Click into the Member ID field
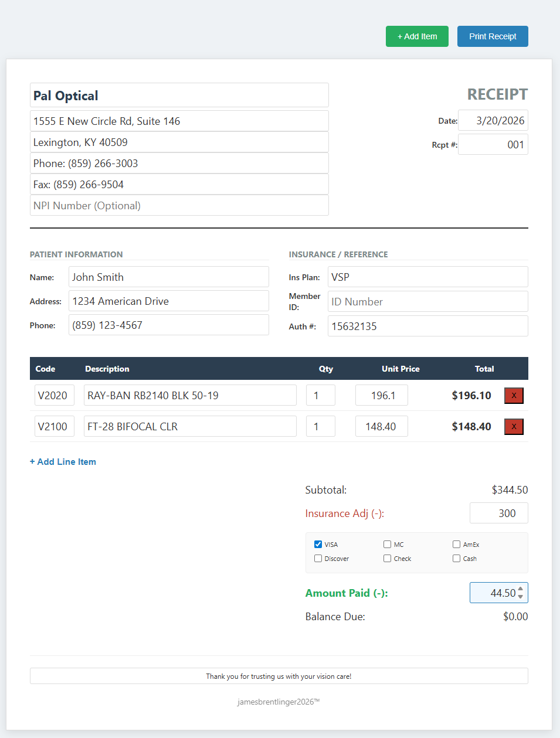The image size is (560, 738). [427, 302]
